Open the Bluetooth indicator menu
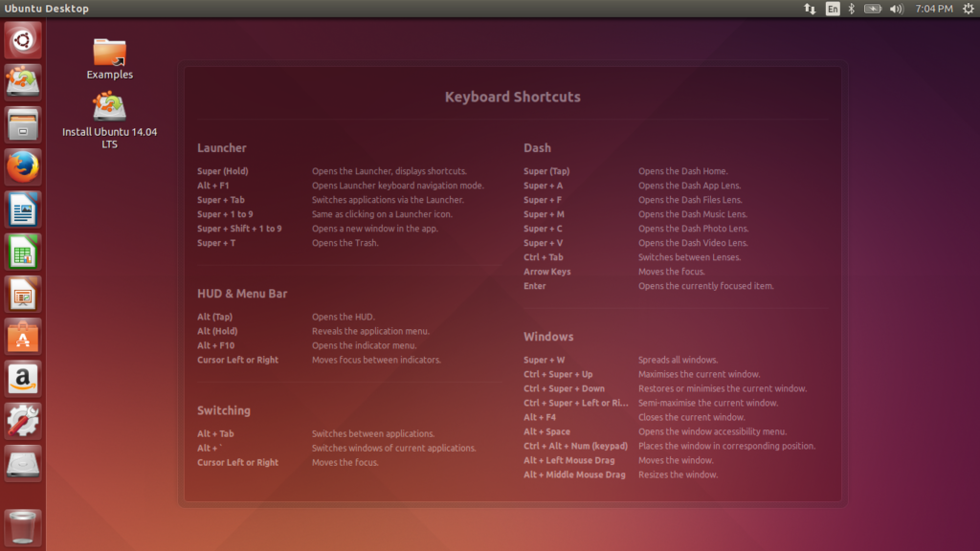Viewport: 980px width, 551px height. click(x=851, y=9)
